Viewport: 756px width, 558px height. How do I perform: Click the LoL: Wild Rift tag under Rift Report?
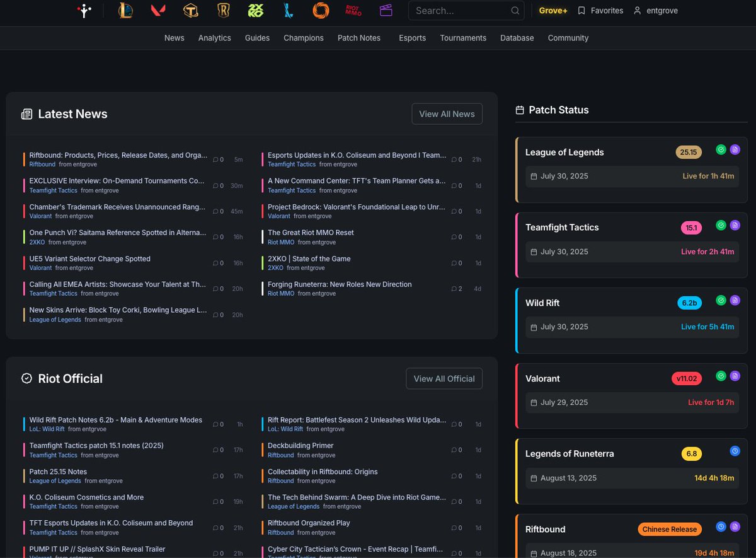pos(285,429)
